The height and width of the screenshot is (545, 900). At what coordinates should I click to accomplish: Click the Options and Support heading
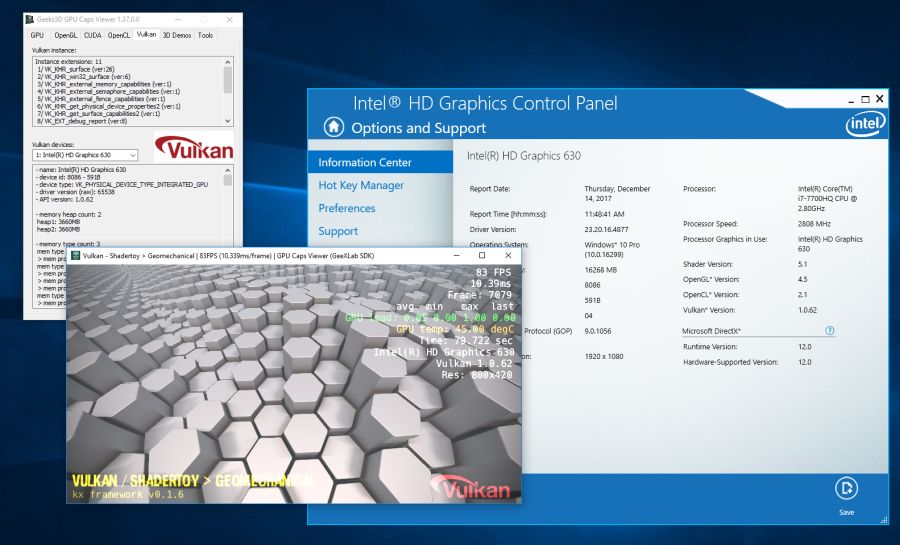click(418, 128)
